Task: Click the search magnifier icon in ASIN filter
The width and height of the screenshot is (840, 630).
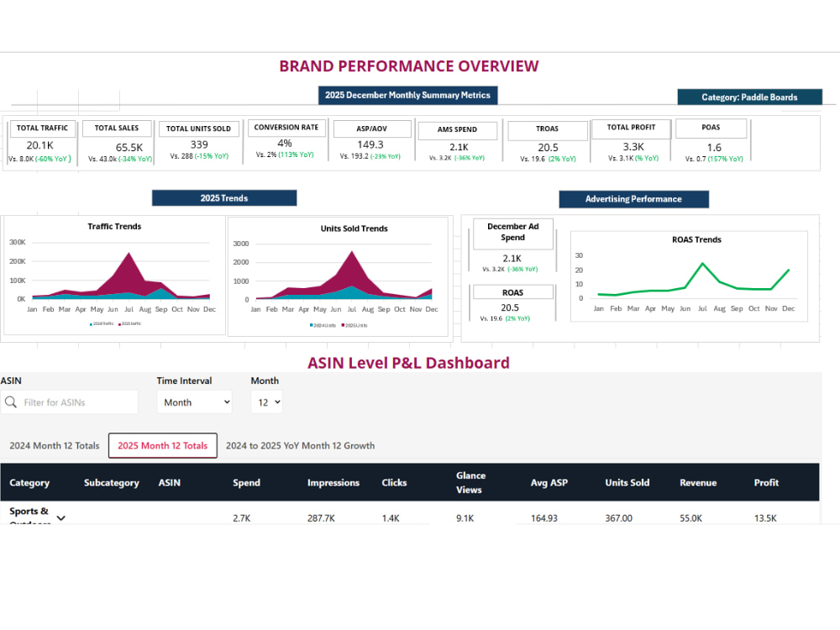Action: click(11, 402)
